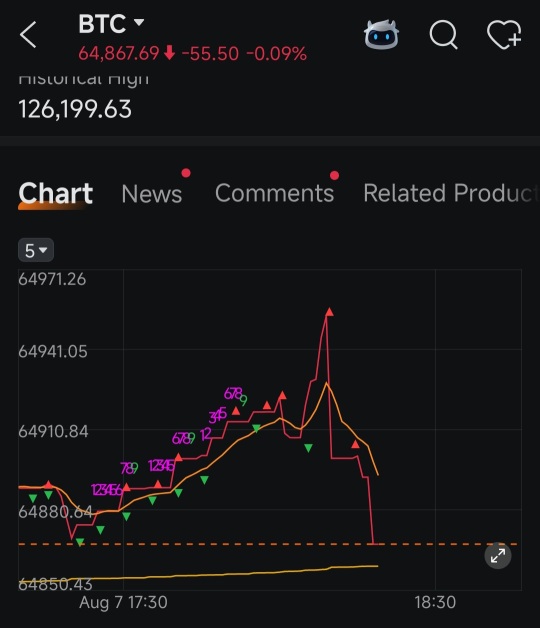Click the 64850.43 axis label
The width and height of the screenshot is (540, 628).
[55, 584]
